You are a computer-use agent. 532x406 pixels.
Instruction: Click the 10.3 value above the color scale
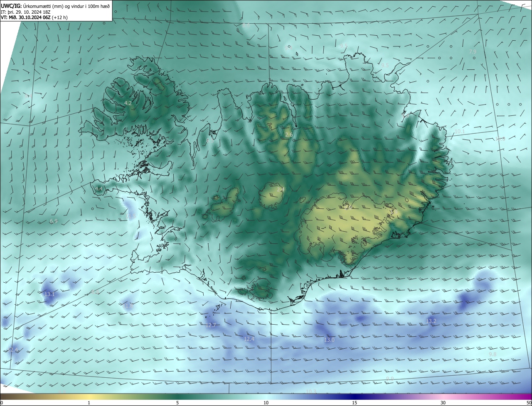tap(311, 391)
